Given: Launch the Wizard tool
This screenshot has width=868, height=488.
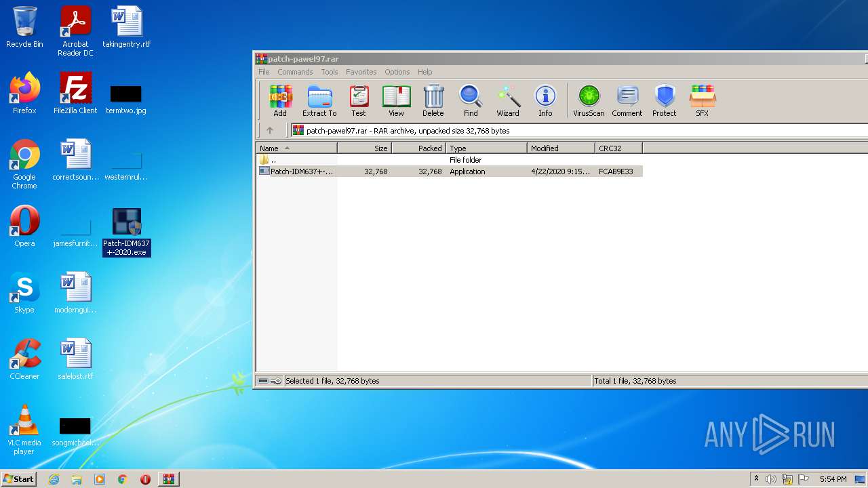Looking at the screenshot, I should (508, 101).
